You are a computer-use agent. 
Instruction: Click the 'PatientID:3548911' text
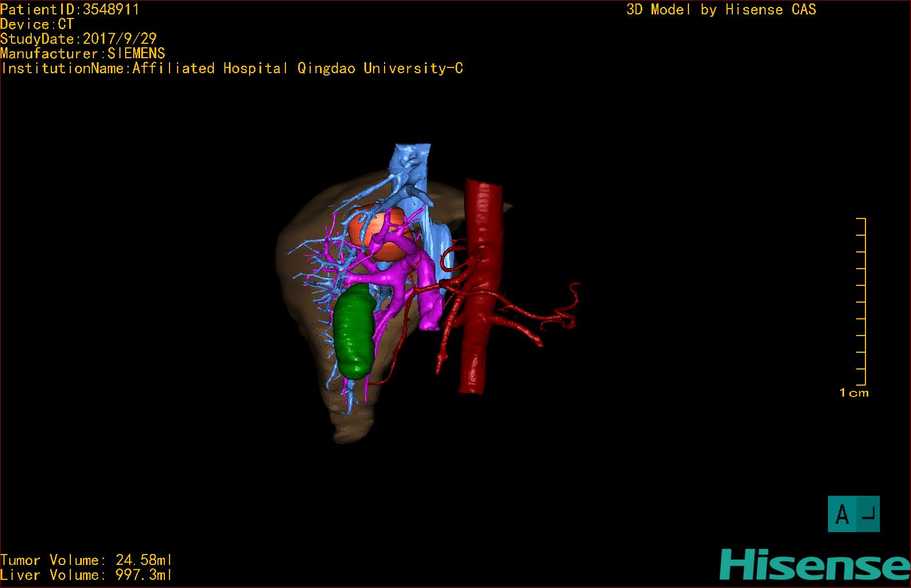tap(70, 9)
